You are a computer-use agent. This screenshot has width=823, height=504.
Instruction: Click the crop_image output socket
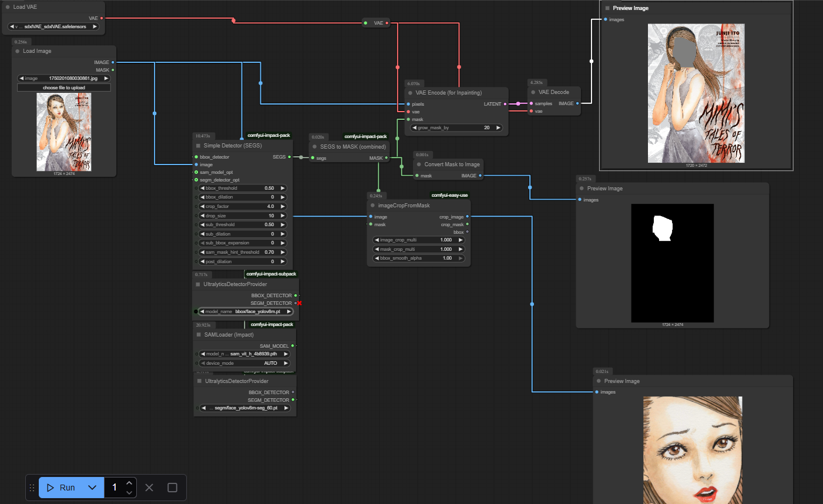[468, 217]
